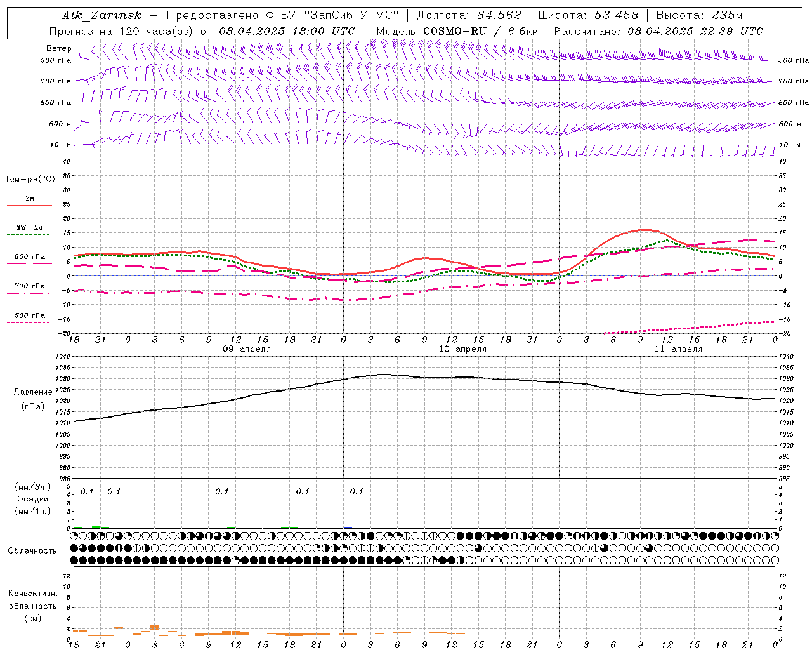Click the 500 м wind level label at left
Viewport: 812px width, 650px height.
60,124
